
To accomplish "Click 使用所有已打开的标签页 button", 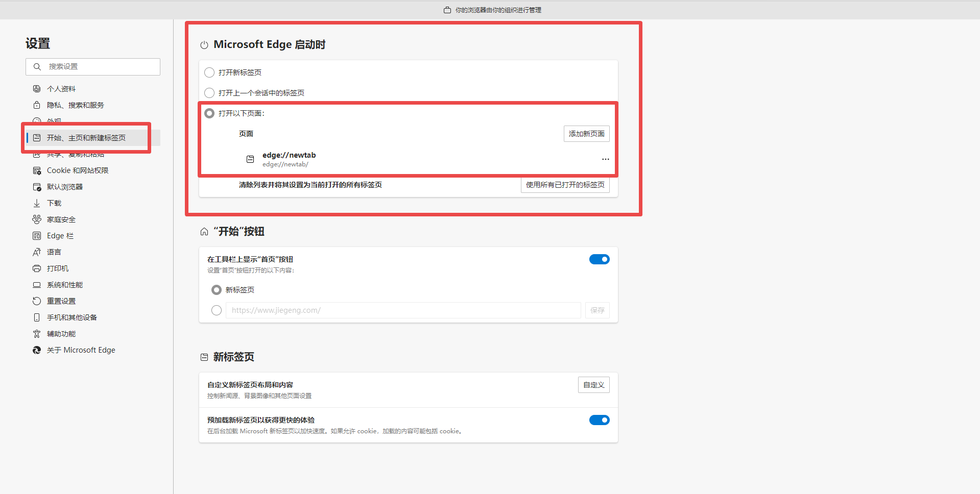I will [x=565, y=185].
